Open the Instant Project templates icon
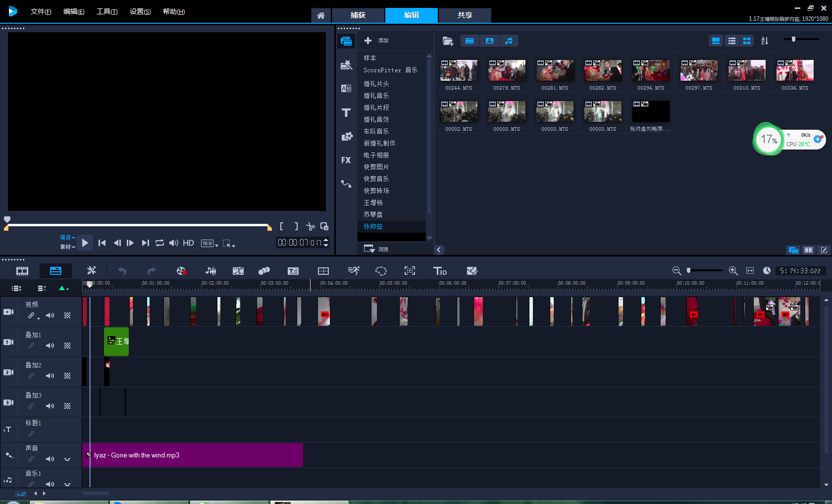 point(346,65)
